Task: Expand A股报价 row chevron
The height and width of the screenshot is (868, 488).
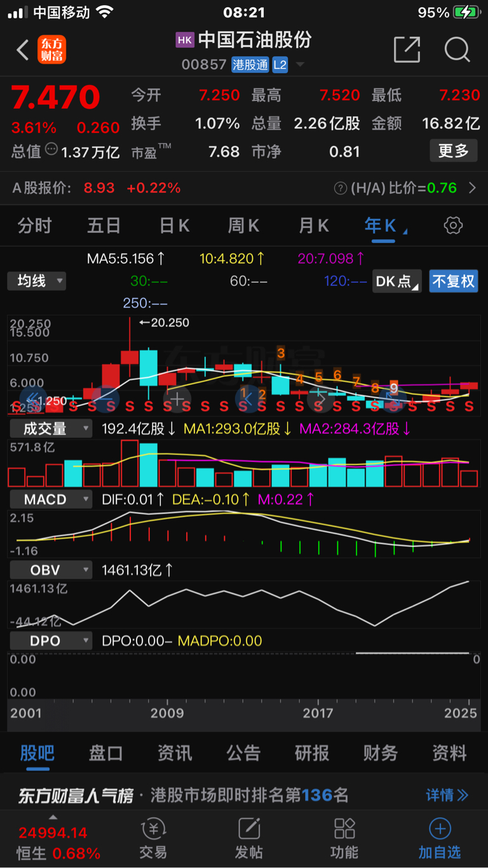Action: [x=472, y=188]
